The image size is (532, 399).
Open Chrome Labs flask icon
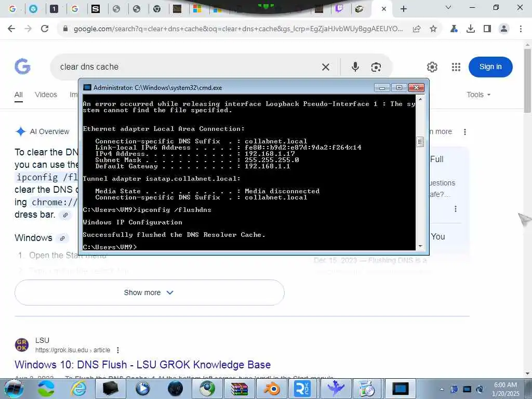[x=454, y=29]
